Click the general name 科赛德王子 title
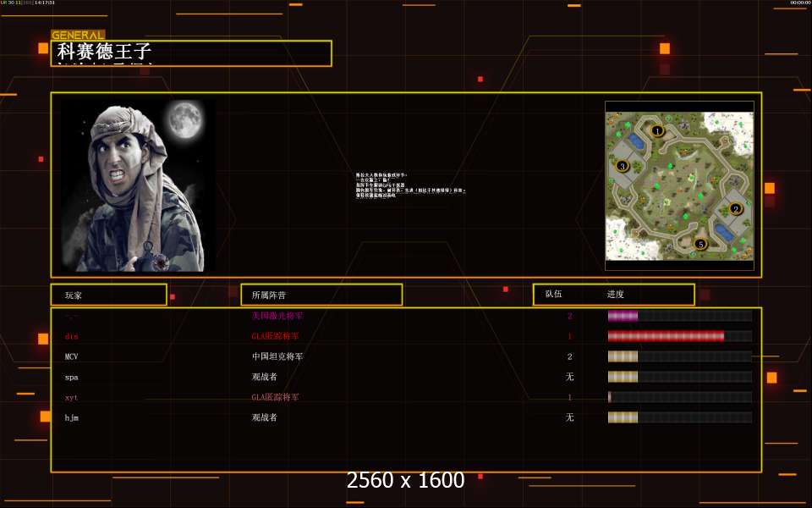This screenshot has width=812, height=508. click(x=104, y=52)
